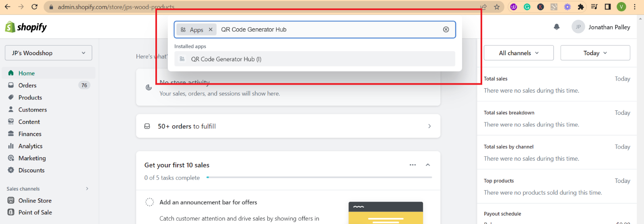Open Total sales breakdown report

pos(509,113)
